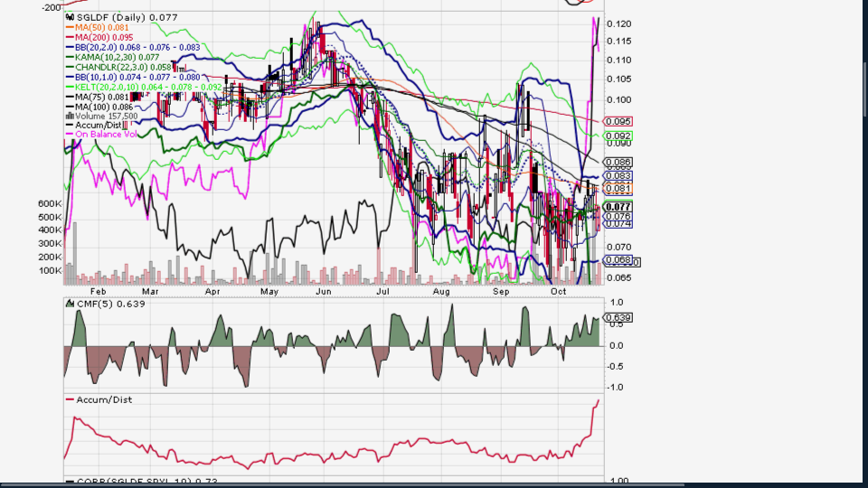This screenshot has width=868, height=488.
Task: Click the bold 0.077 current price tag
Action: pyautogui.click(x=618, y=207)
